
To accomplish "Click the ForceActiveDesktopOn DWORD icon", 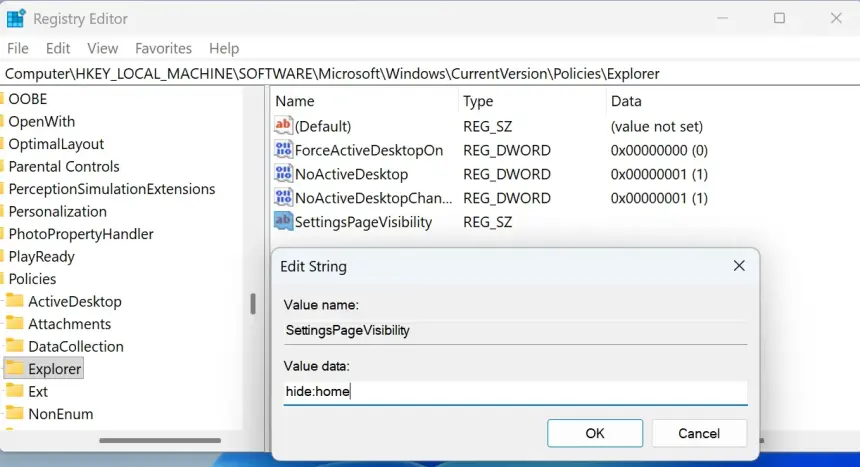I will pyautogui.click(x=283, y=150).
